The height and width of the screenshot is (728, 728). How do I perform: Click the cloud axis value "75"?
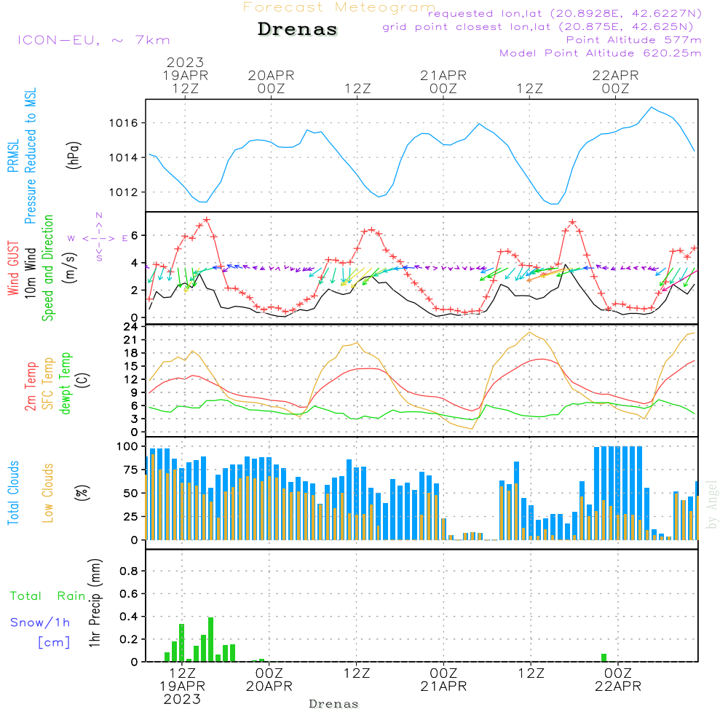tap(130, 470)
